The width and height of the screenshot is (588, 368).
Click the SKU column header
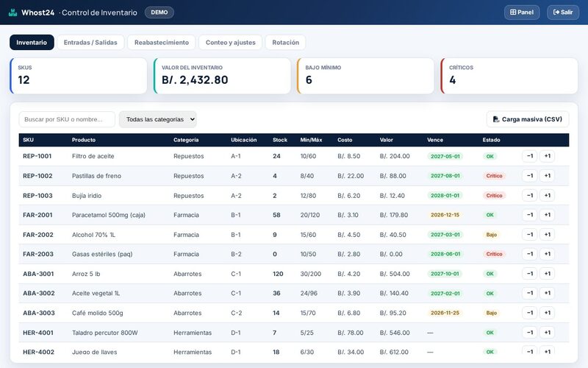coord(28,140)
